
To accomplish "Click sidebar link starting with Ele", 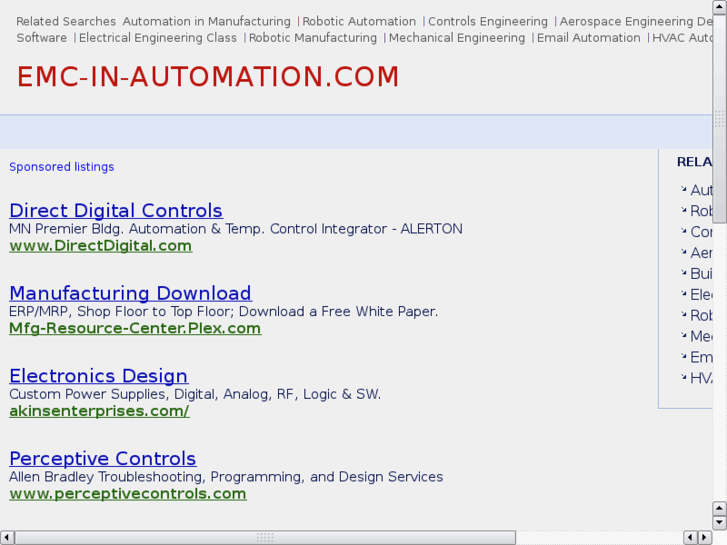I will [701, 295].
